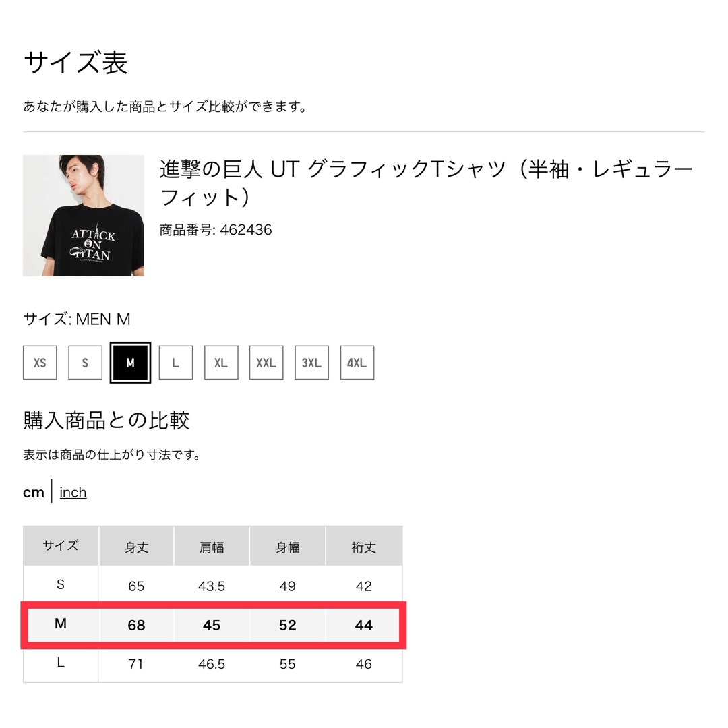Click the S row size cell

61,585
